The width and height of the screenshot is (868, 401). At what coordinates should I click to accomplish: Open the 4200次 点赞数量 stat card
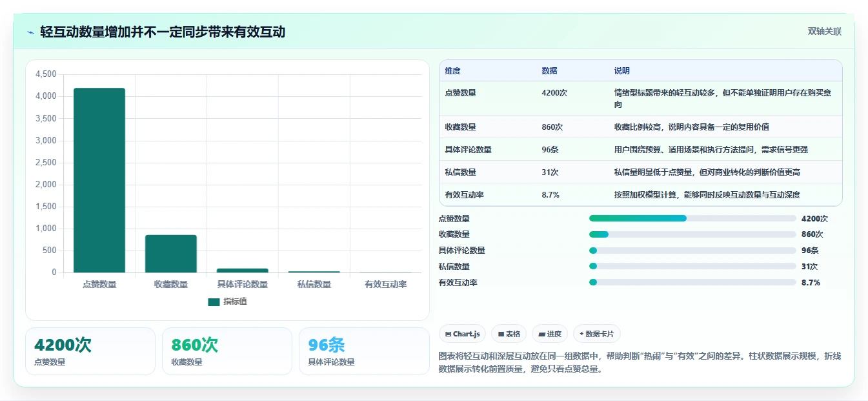pyautogui.click(x=90, y=351)
